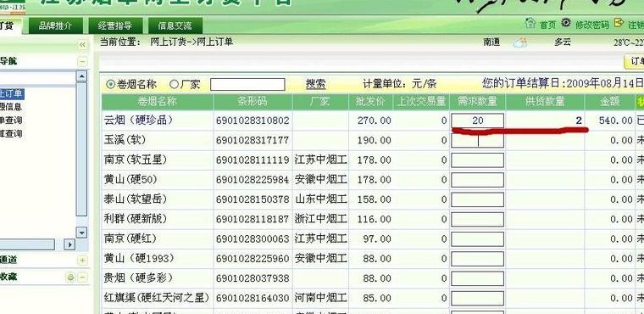Click the 搜索 search link

[x=315, y=84]
